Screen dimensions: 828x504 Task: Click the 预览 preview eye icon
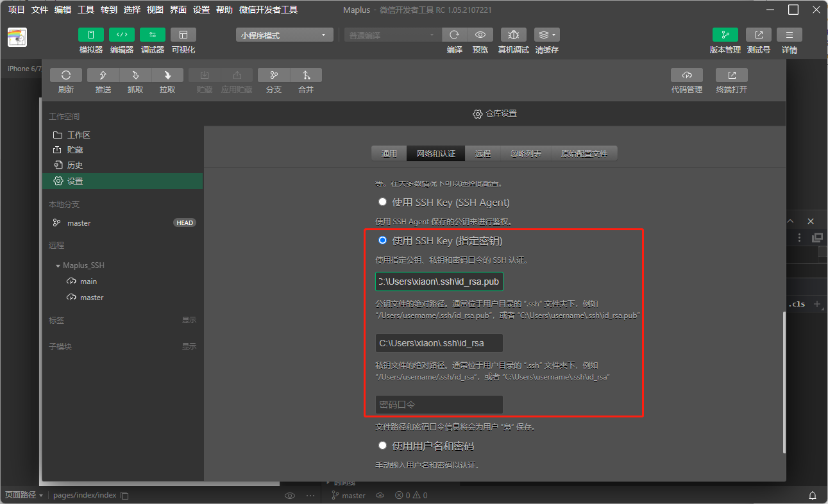(480, 35)
